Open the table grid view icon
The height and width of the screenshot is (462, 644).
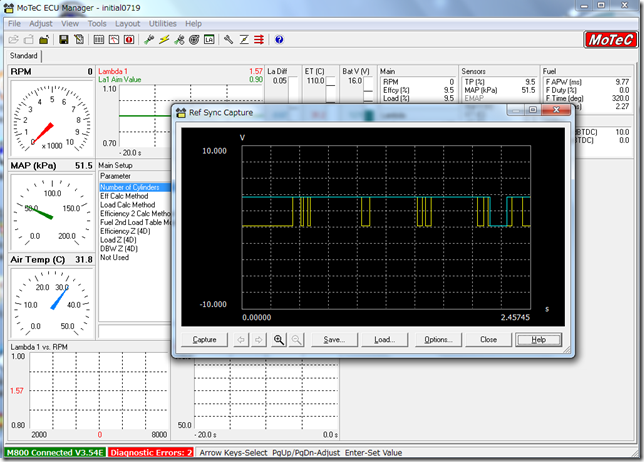point(99,40)
